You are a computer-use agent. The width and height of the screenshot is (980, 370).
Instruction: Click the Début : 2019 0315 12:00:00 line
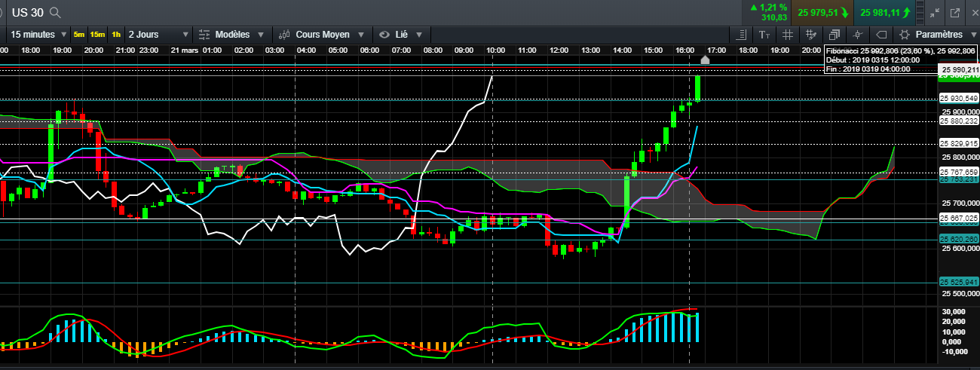[x=872, y=59]
